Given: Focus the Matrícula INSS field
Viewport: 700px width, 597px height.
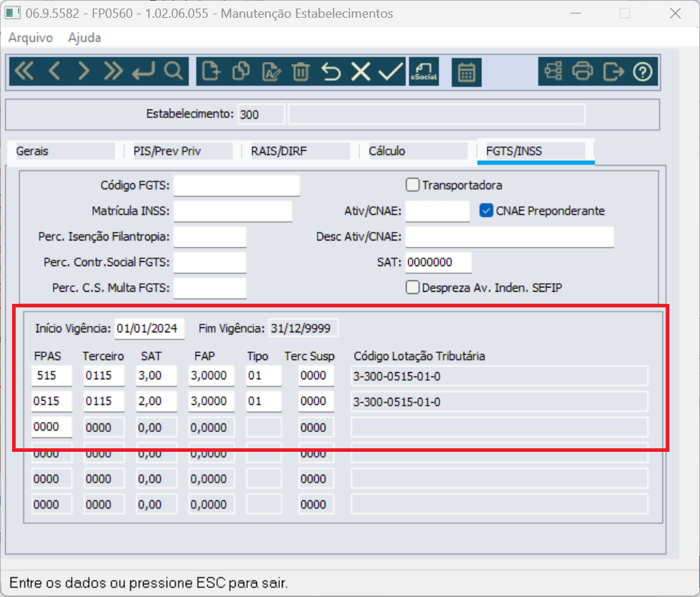Looking at the screenshot, I should click(x=233, y=211).
